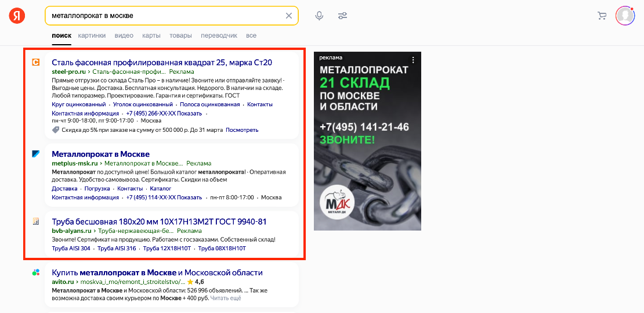Open Контактная информация in metplus ad
The height and width of the screenshot is (313, 644).
pos(85,197)
